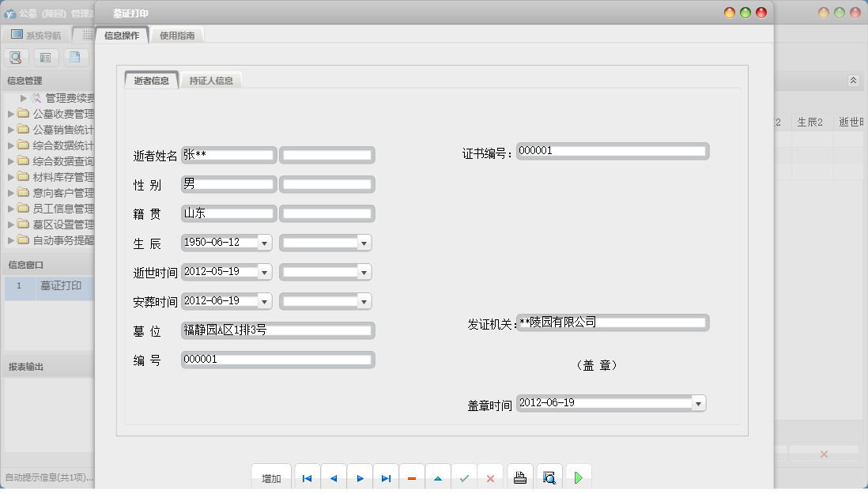The image size is (868, 494).
Task: Click the red X cancel edit icon
Action: [490, 478]
